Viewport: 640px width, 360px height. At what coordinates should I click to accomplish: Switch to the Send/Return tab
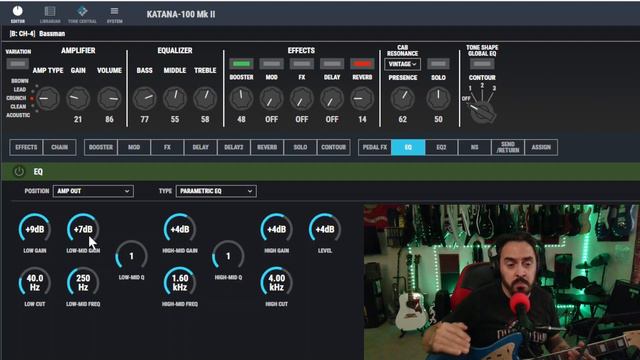[508, 147]
